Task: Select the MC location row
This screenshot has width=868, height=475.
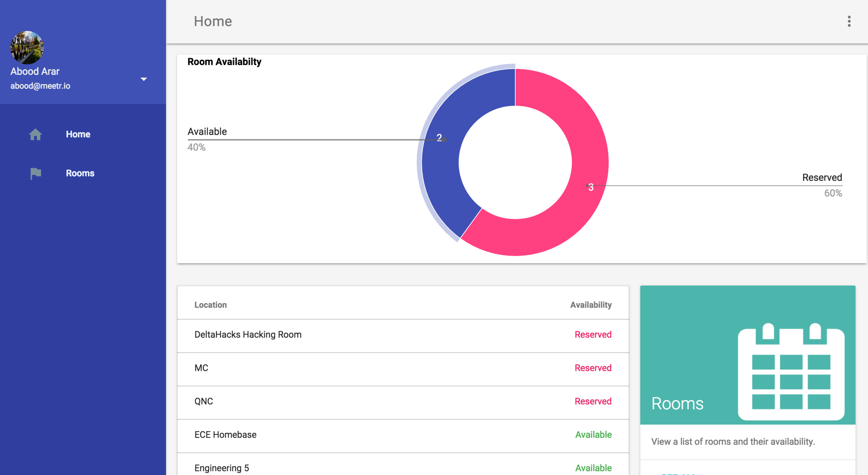Action: point(201,368)
